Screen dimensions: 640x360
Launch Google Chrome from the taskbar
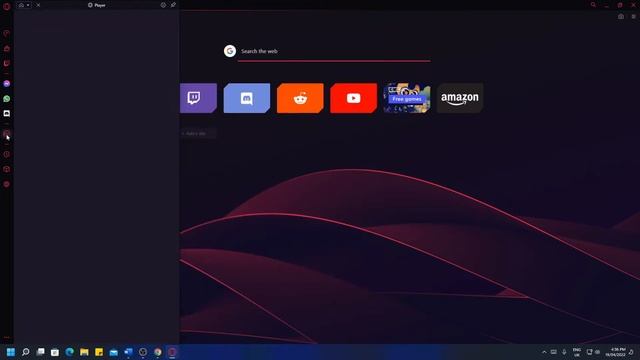click(x=158, y=352)
